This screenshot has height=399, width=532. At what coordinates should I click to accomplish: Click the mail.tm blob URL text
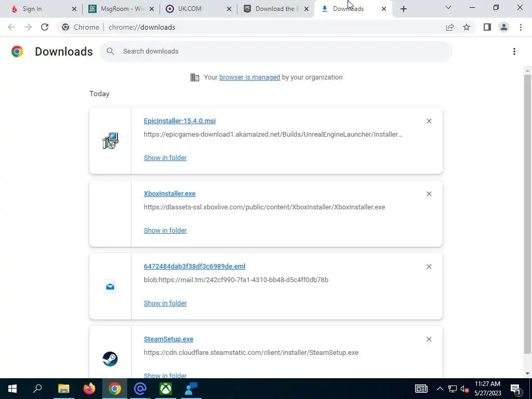click(236, 280)
